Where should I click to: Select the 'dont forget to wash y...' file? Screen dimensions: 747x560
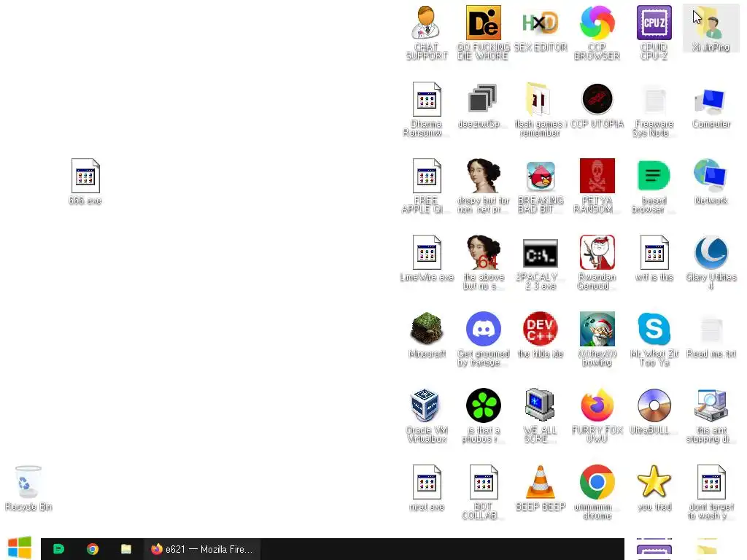pyautogui.click(x=711, y=483)
